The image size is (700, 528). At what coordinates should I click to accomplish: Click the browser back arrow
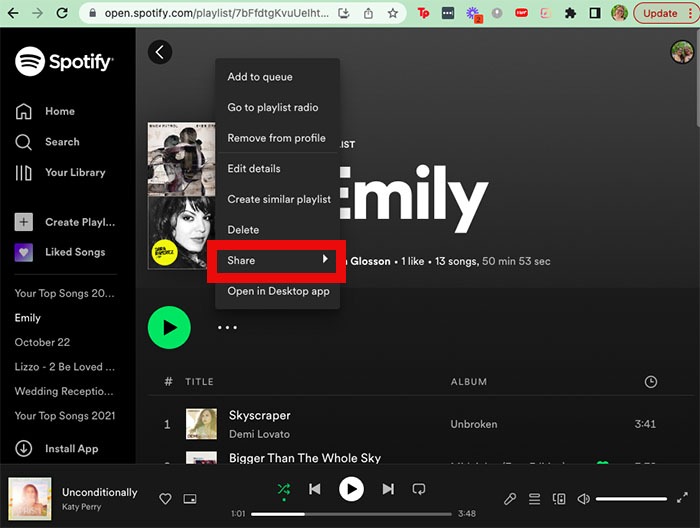pos(13,13)
